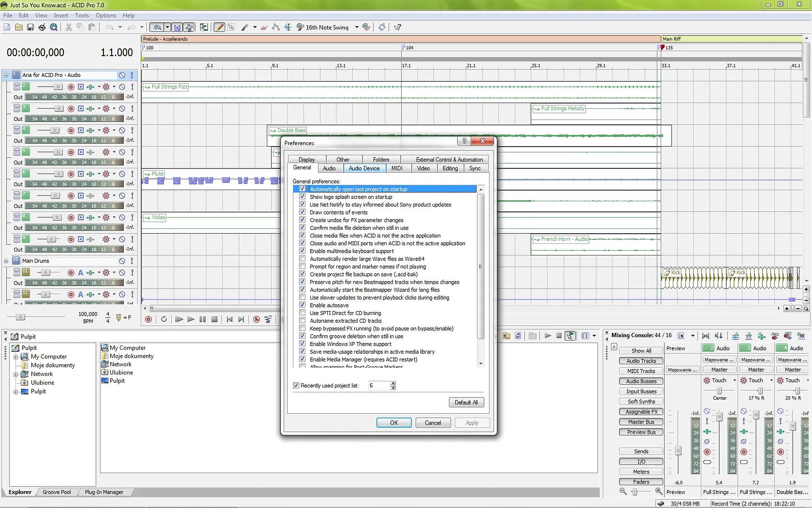Screen dimensions: 812x508
Task: Click the Cut scissors toolbar icon
Action: 69,28
